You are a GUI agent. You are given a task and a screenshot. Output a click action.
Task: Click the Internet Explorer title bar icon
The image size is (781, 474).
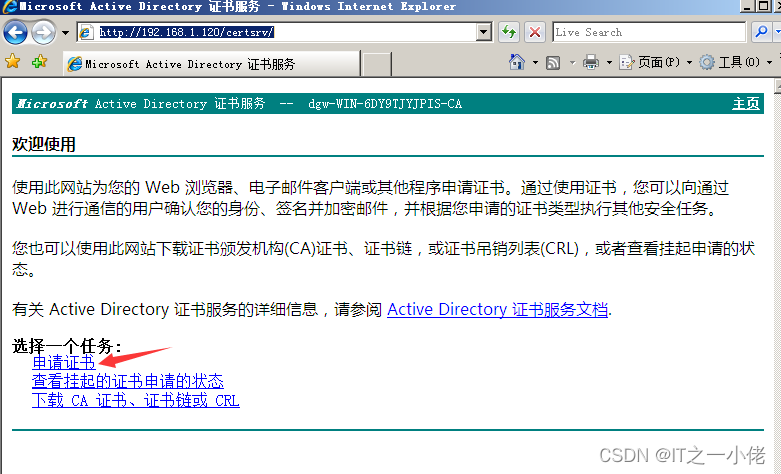tap(9, 6)
